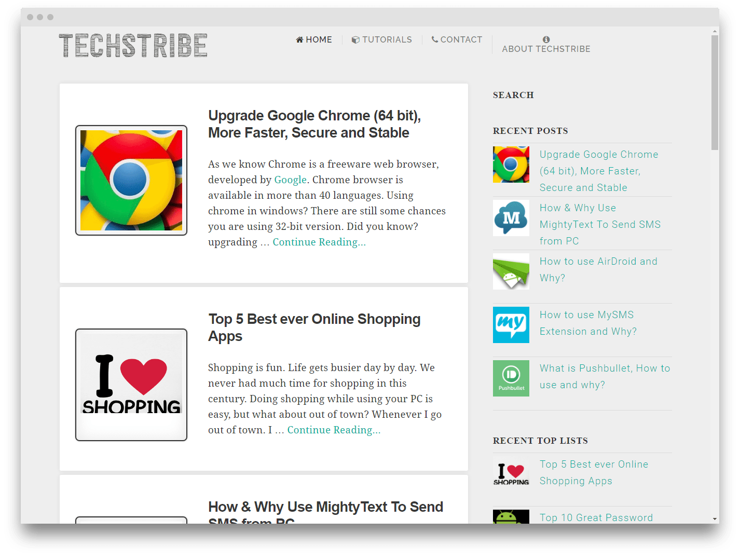This screenshot has height=560, width=740.
Task: Open How to use AirDroid and Why link
Action: (598, 269)
